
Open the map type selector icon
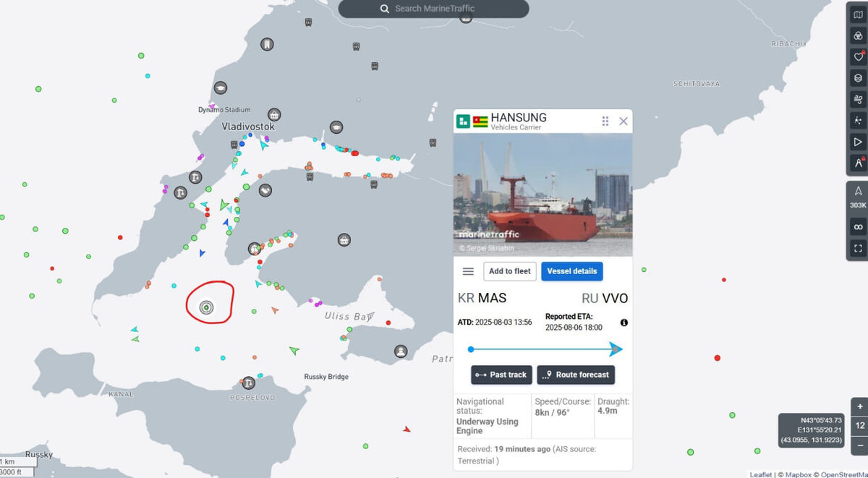point(858,14)
